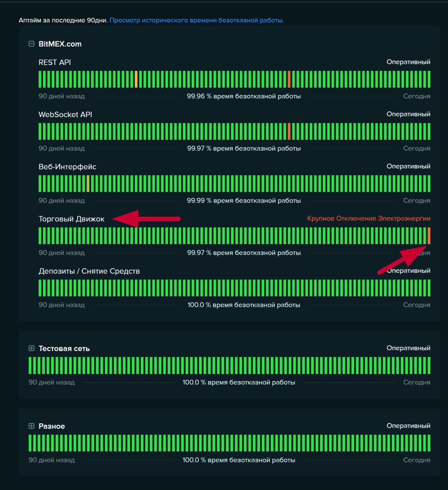Click the Тестовая сеть group title

point(64,348)
